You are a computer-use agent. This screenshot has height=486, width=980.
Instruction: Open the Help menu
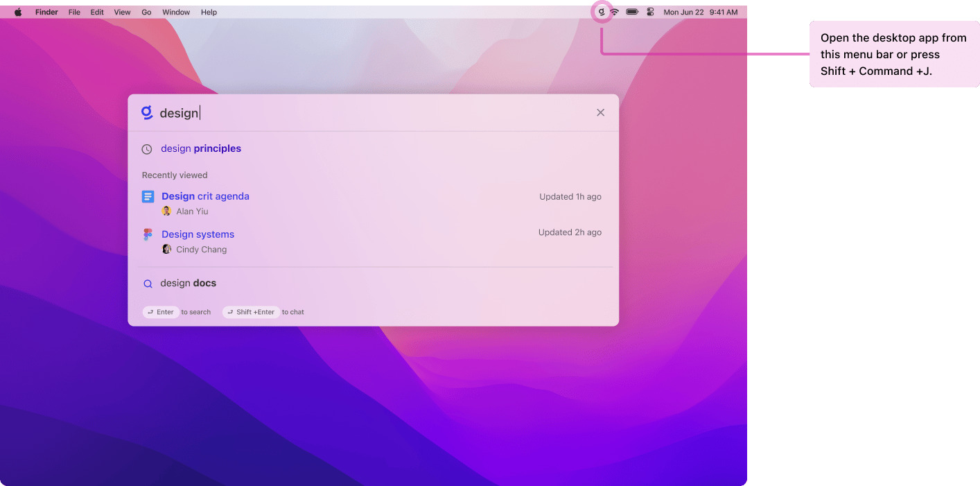click(x=209, y=12)
